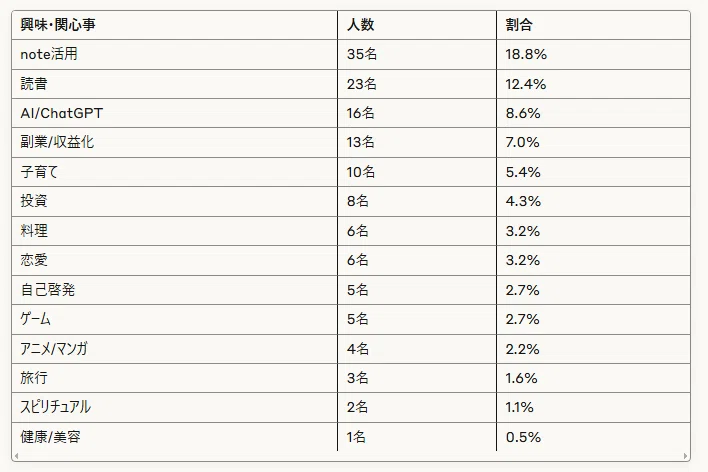This screenshot has height=472, width=708.
Task: Click the スピリチュアル cell
Action: coord(174,407)
